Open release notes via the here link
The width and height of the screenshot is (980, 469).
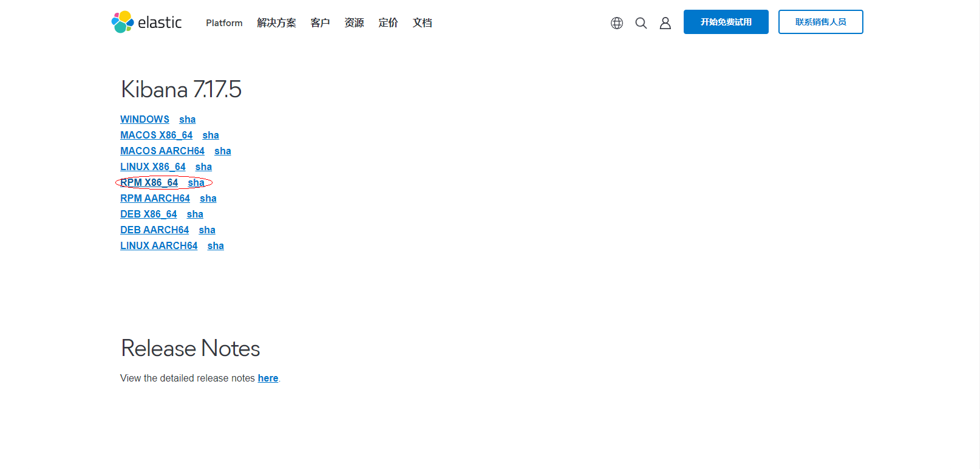[x=268, y=378]
